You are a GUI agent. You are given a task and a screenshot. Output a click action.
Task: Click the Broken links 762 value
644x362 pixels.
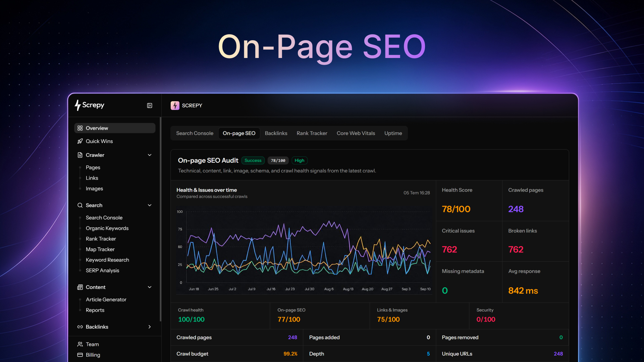click(516, 250)
